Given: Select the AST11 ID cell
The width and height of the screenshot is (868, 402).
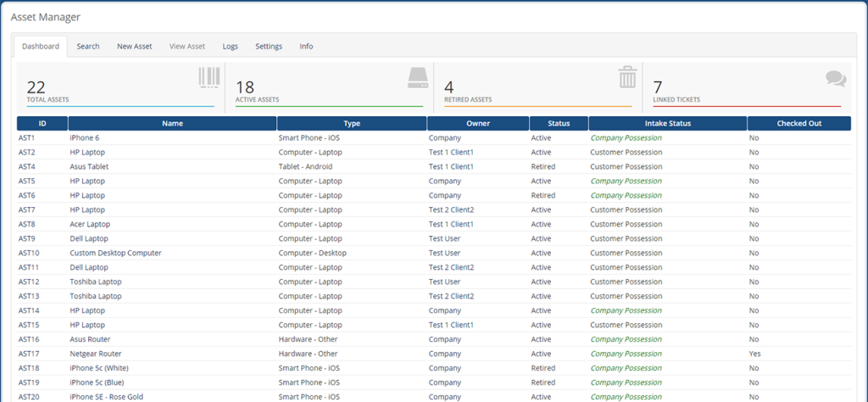Looking at the screenshot, I should (28, 267).
